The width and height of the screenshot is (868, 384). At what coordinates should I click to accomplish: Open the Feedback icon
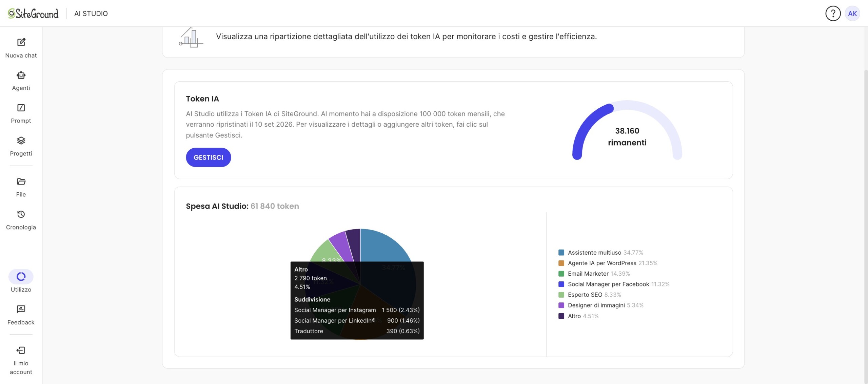tap(21, 309)
